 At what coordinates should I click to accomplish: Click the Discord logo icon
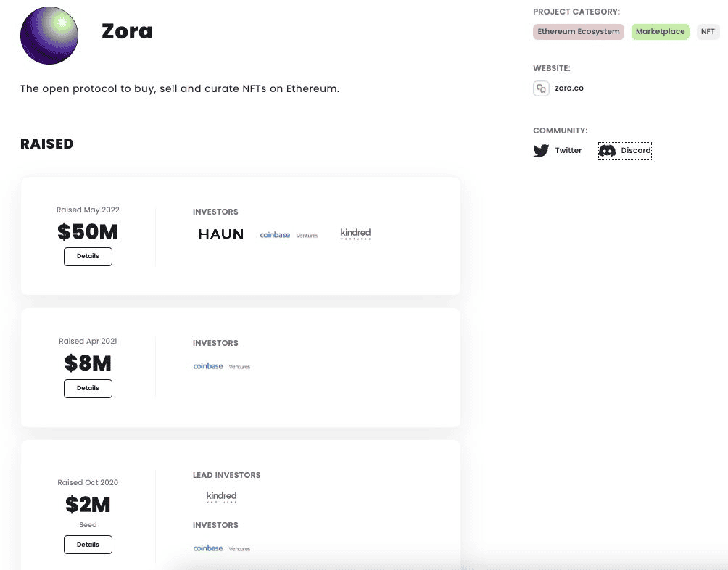pyautogui.click(x=608, y=151)
